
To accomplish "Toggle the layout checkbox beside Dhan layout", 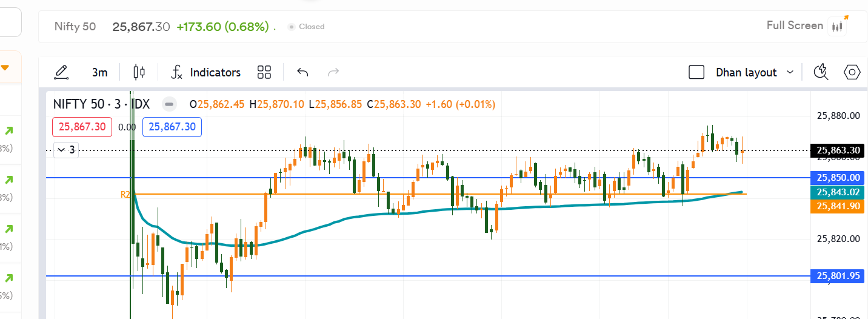I will [696, 73].
